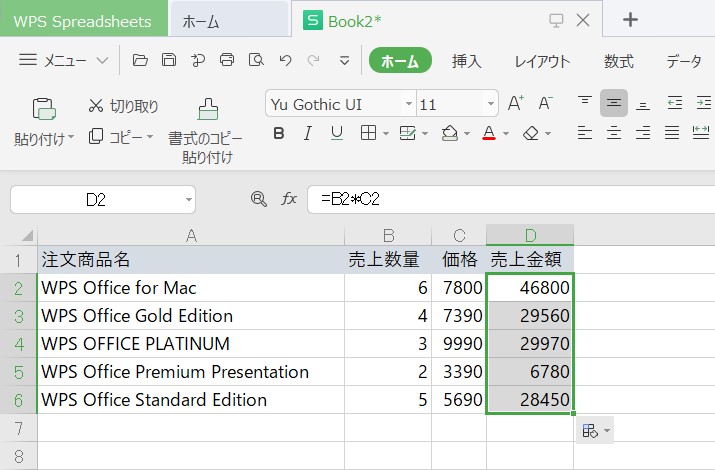Click the export to PDF icon
Viewport: 715px width, 470px height.
pos(198,60)
